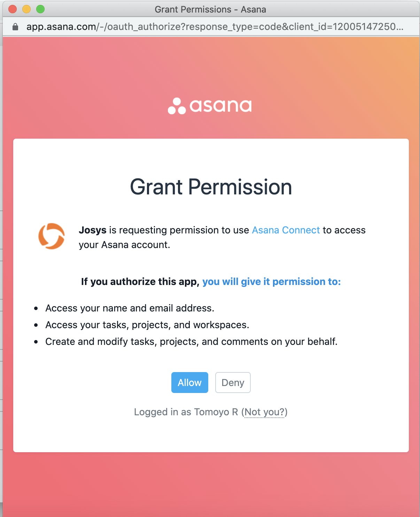
Task: Click the "Logged in as Tomoyo R" text
Action: pyautogui.click(x=186, y=412)
